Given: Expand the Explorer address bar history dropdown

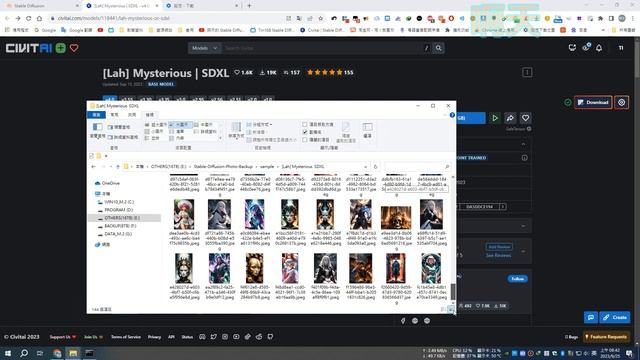Looking at the screenshot, I should pos(365,167).
